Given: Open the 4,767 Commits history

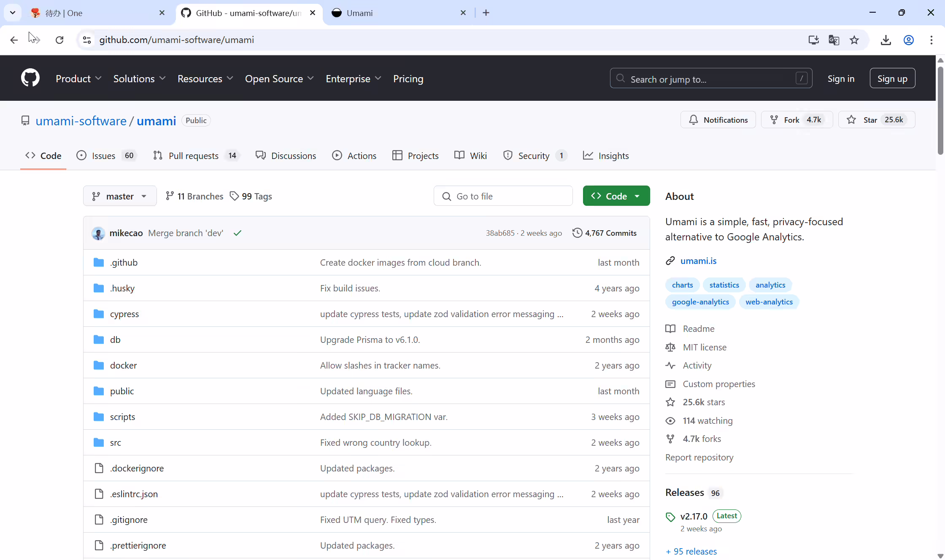Looking at the screenshot, I should pos(605,233).
